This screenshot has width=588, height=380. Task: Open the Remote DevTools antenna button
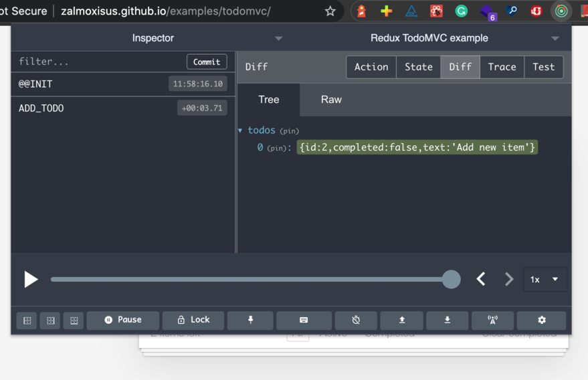492,320
